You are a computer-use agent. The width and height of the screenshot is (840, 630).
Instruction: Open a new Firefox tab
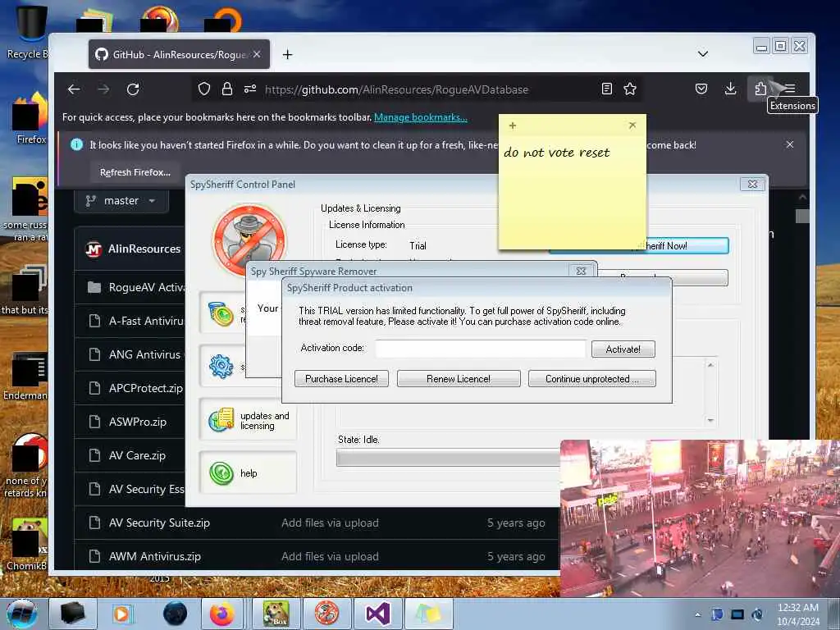tap(287, 55)
